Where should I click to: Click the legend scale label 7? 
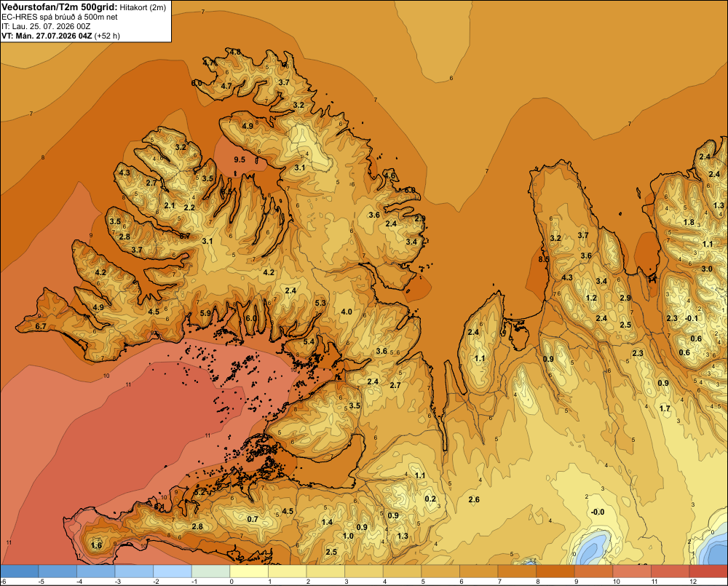click(x=499, y=582)
